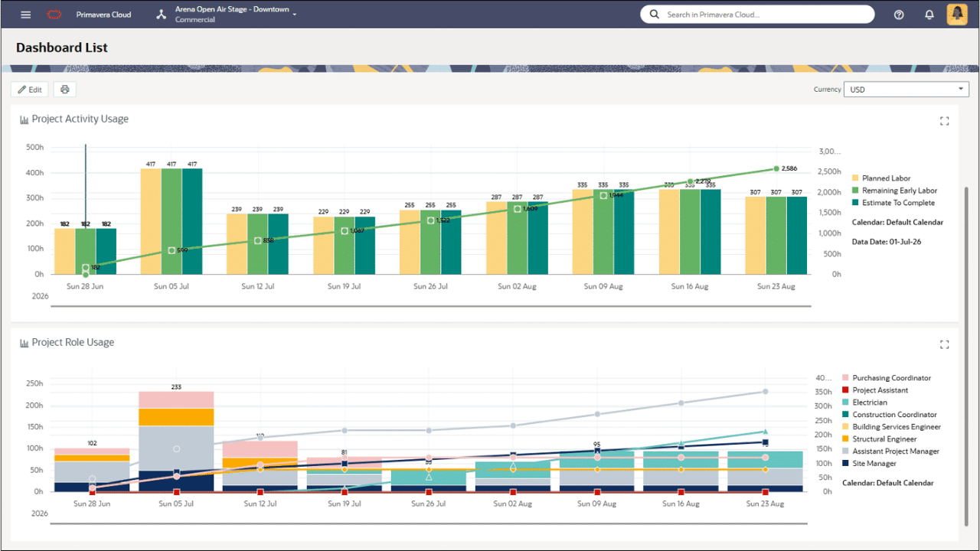Click the 'Sun 19 Jul' label in Role Usage

tap(345, 504)
